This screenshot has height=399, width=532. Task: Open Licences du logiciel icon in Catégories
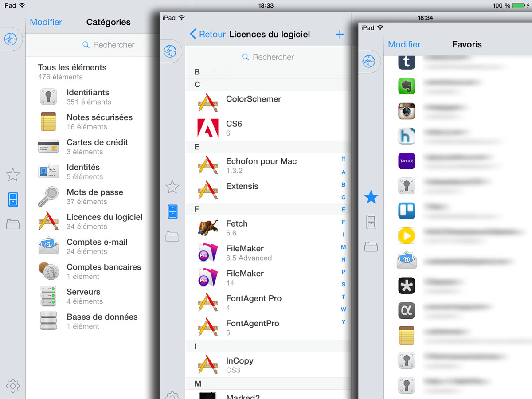point(49,221)
